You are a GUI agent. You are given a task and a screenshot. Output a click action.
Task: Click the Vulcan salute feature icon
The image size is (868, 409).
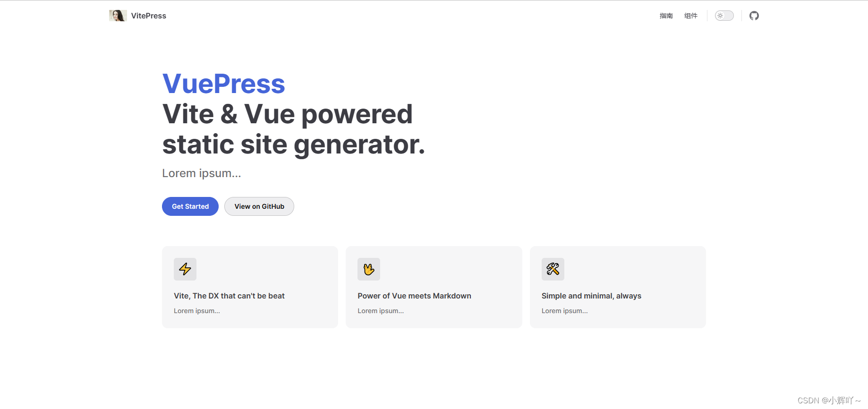point(369,269)
